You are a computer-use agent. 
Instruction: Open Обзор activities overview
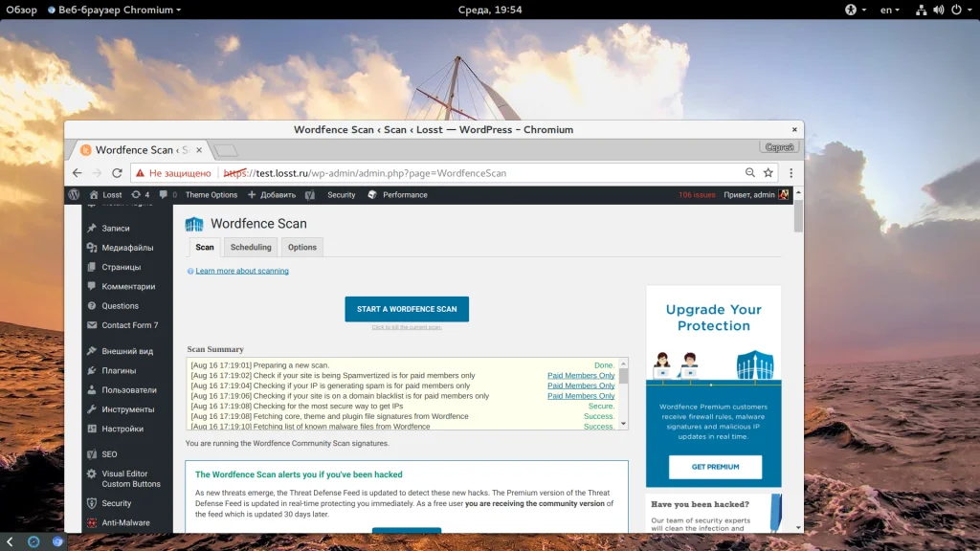coord(22,10)
